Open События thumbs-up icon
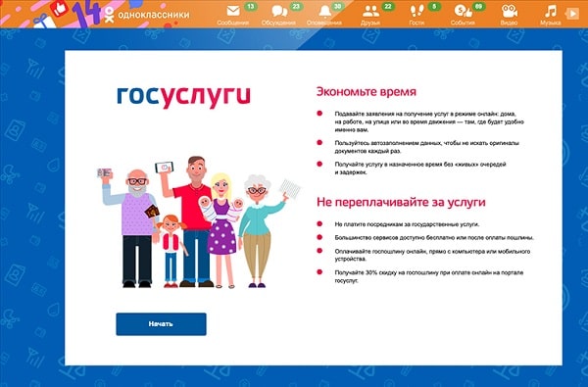The image size is (588, 387). (464, 11)
